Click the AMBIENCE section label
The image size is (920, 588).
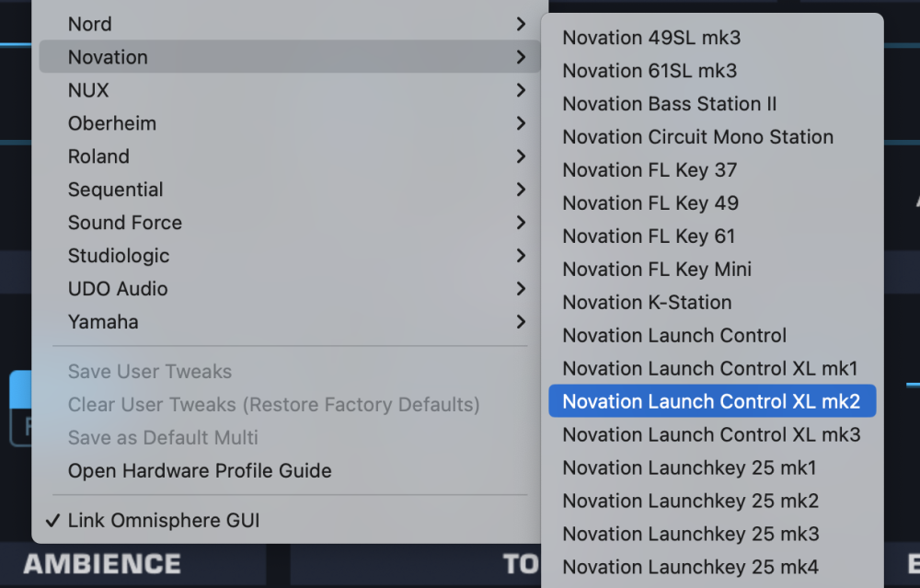click(x=102, y=564)
